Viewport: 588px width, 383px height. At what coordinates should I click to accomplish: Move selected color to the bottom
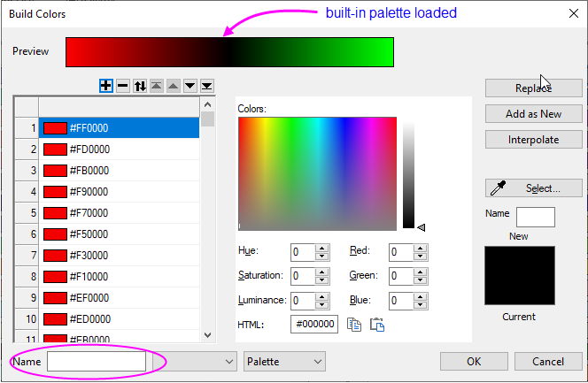pos(206,86)
